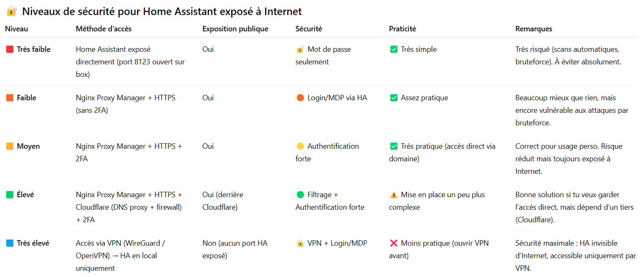Click the orange circle next to Login/MDP via HA

(300, 98)
